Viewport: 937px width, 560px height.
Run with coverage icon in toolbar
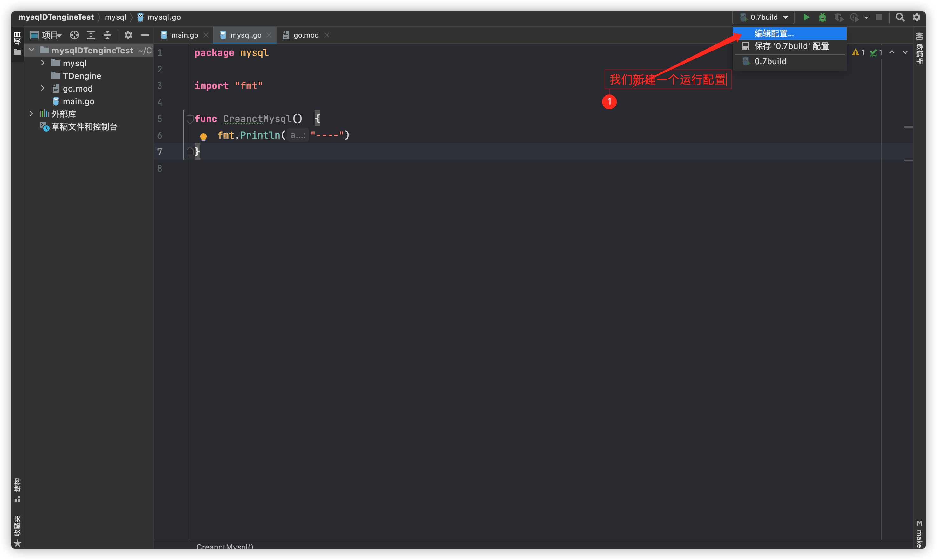pos(838,17)
